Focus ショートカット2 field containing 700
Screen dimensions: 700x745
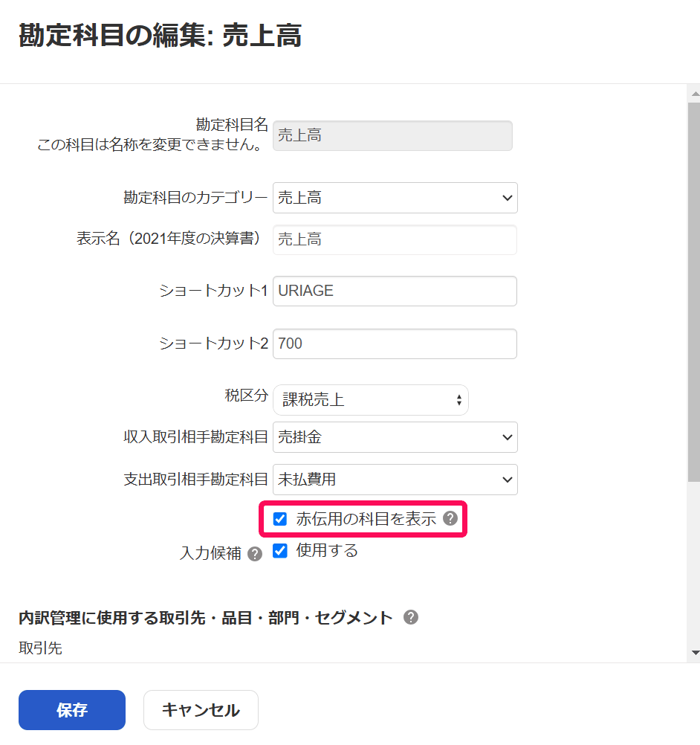(x=395, y=344)
